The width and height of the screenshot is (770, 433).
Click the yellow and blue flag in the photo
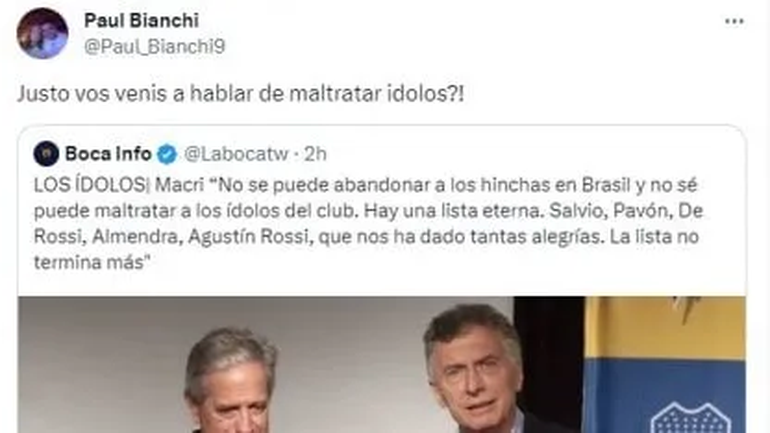664,364
